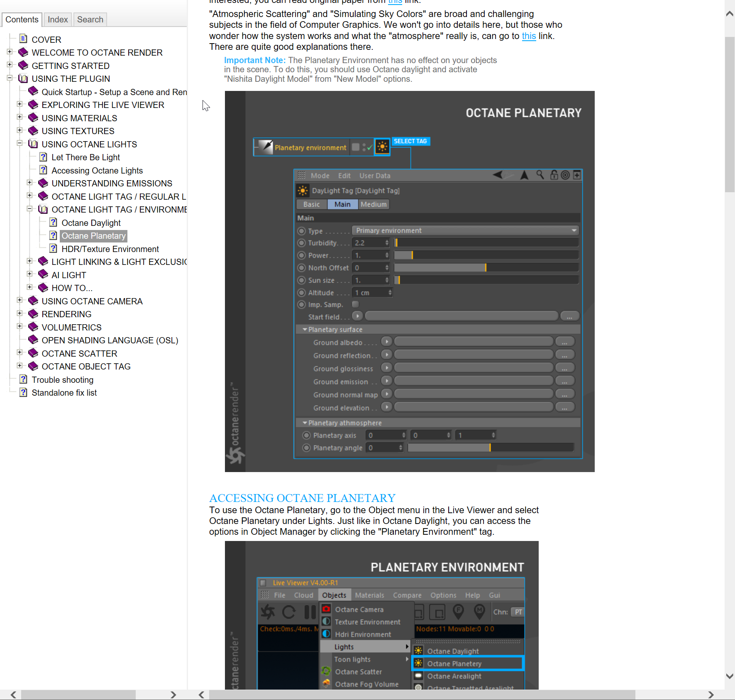
Task: Click the padlock icon in attribute panel header
Action: click(554, 175)
